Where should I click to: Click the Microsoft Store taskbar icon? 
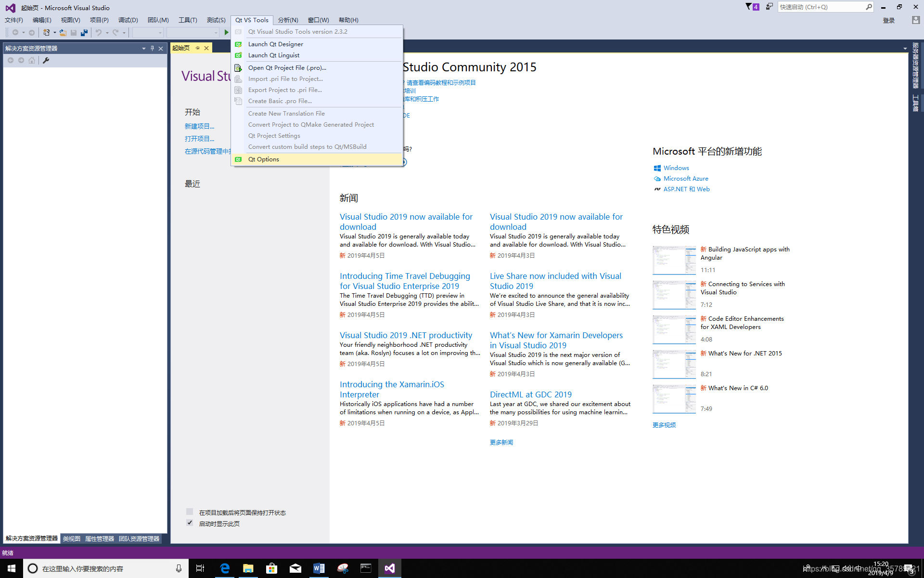click(271, 568)
